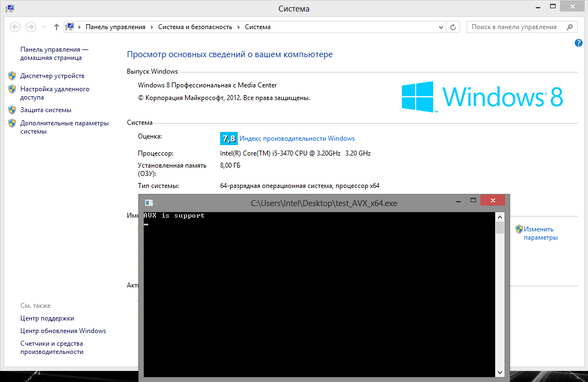The height and width of the screenshot is (382, 588).
Task: Click shield icon beside Настройка удаленного доступа
Action: [12, 89]
